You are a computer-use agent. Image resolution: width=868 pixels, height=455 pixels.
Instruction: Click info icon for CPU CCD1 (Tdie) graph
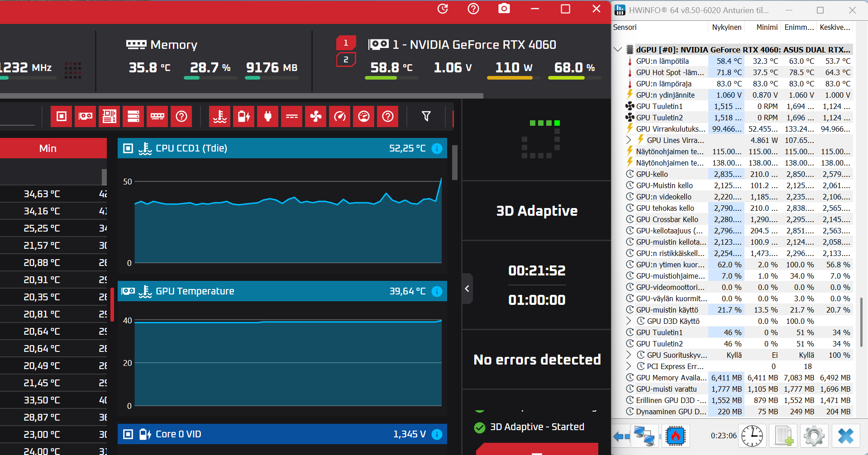437,148
